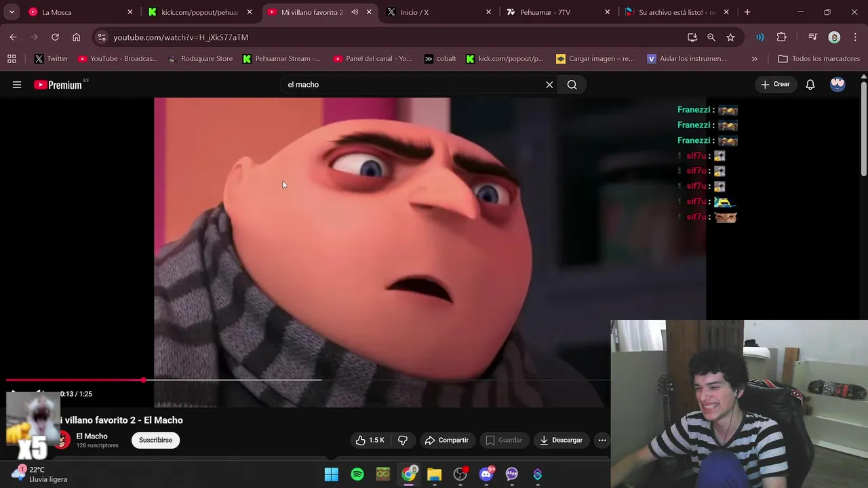This screenshot has height=488, width=868.
Task: Switch to kick.com/popout tab
Action: (200, 12)
